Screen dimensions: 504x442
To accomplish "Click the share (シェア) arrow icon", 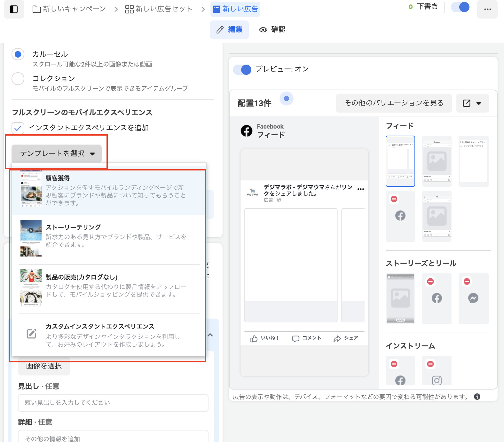I will pos(337,339).
